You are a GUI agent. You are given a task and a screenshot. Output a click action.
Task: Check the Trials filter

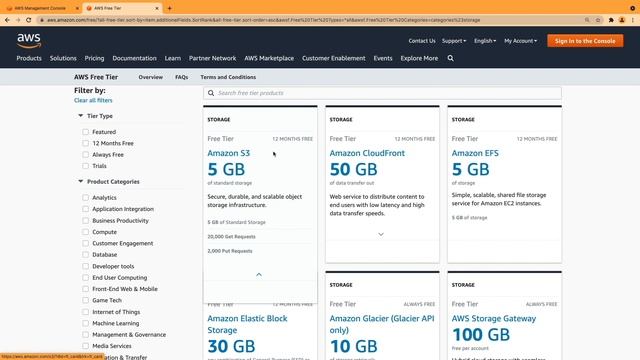coord(85,166)
